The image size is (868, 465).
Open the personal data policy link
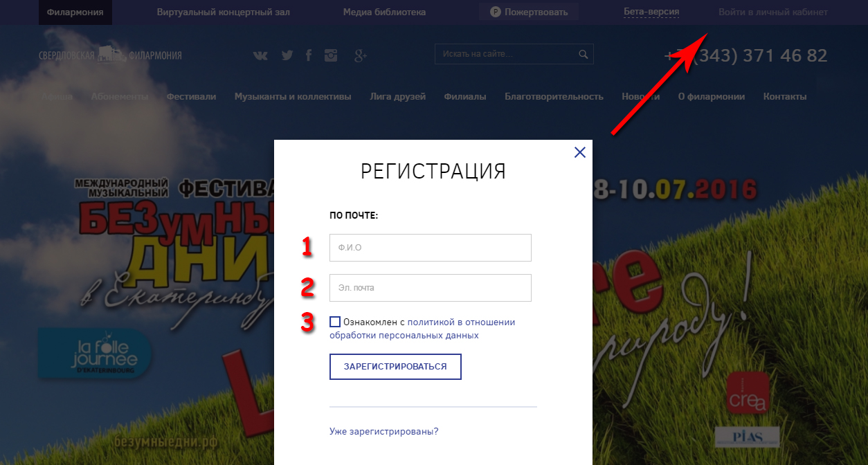click(422, 329)
